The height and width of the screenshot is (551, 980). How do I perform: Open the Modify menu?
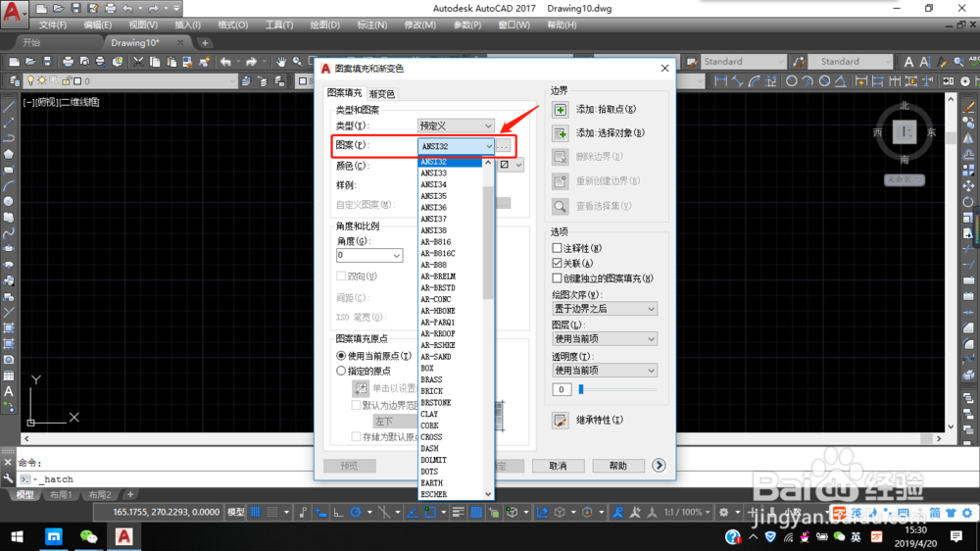(x=420, y=25)
